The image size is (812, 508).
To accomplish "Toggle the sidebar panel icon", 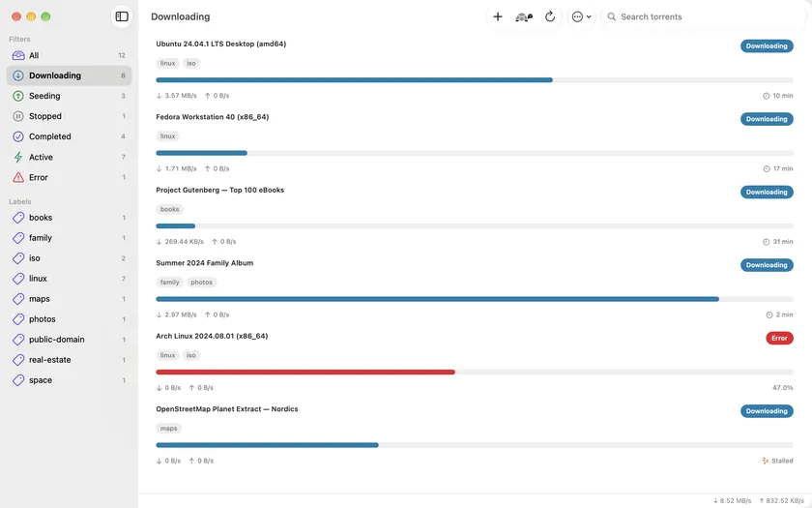I will pyautogui.click(x=122, y=16).
